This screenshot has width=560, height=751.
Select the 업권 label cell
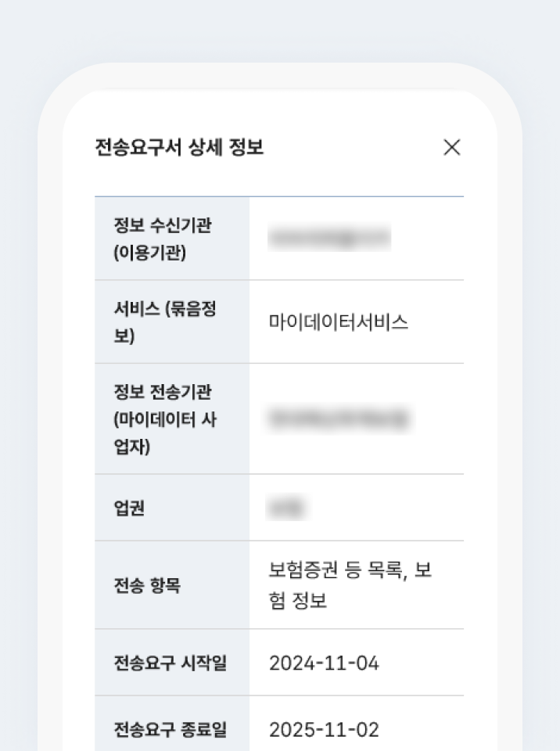172,508
